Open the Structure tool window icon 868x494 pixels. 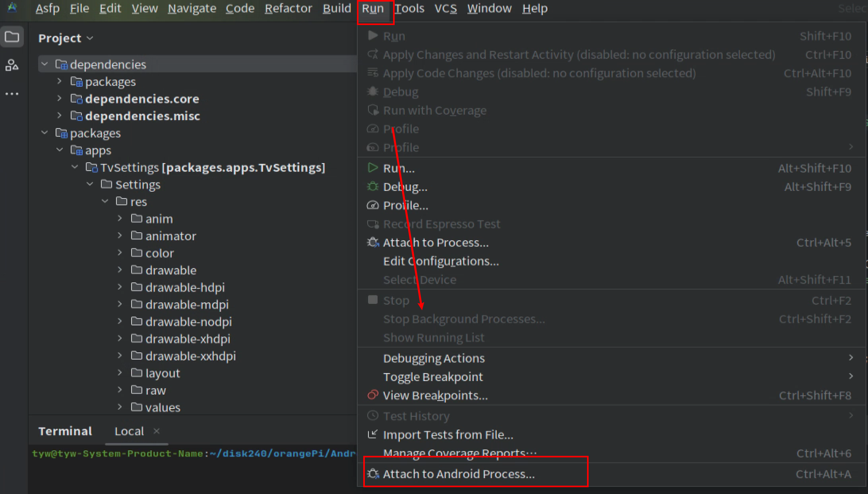coord(12,65)
